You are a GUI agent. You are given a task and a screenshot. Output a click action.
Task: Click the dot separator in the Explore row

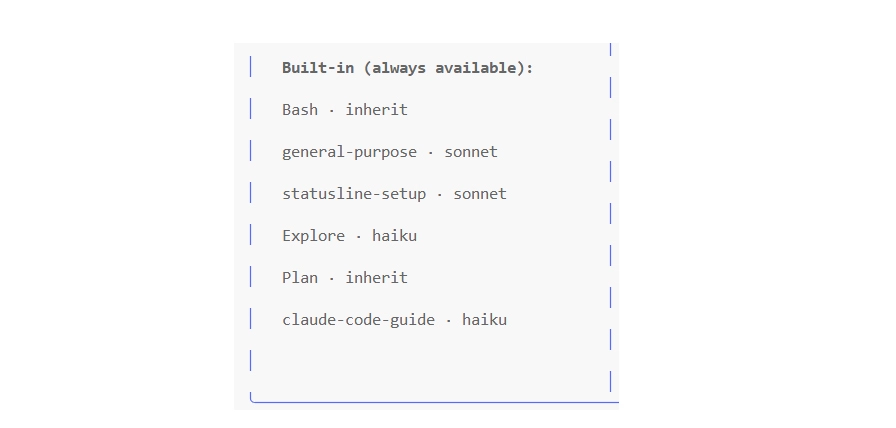coord(358,237)
